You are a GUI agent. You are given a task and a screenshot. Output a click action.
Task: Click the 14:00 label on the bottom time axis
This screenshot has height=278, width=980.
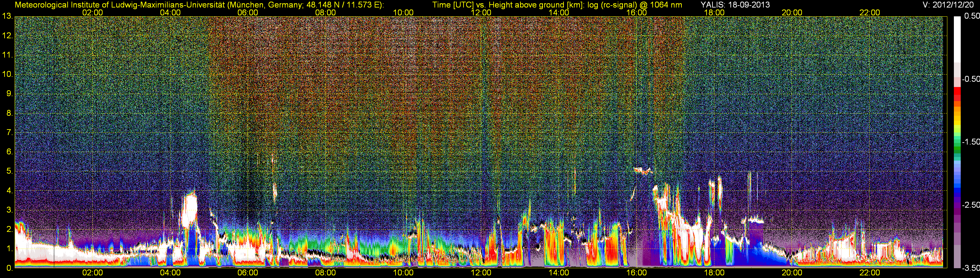point(559,273)
